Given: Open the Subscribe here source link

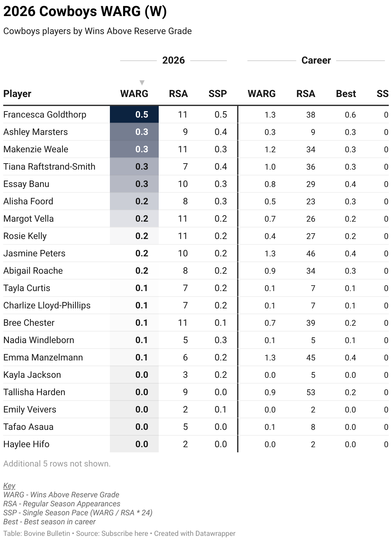Looking at the screenshot, I should [125, 534].
